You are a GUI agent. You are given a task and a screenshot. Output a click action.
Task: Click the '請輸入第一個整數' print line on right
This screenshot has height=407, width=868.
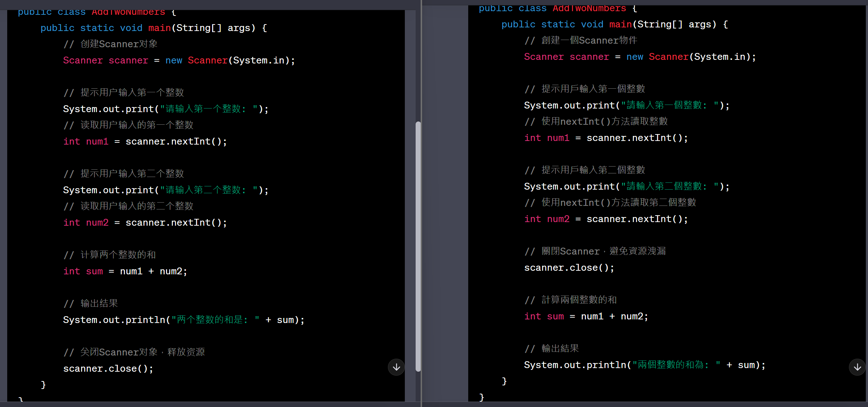click(x=627, y=106)
